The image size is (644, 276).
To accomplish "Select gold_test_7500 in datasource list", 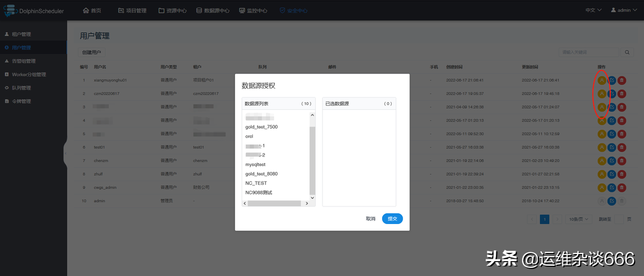I will [x=261, y=127].
